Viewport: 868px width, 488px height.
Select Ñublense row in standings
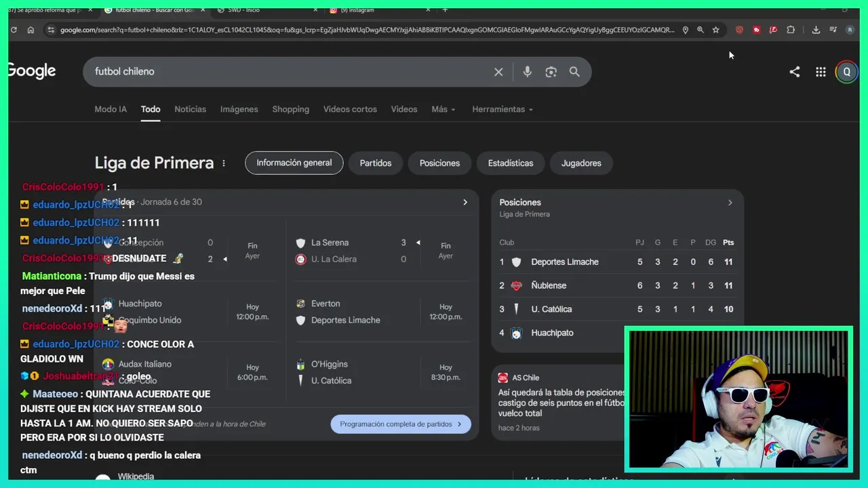pos(617,286)
